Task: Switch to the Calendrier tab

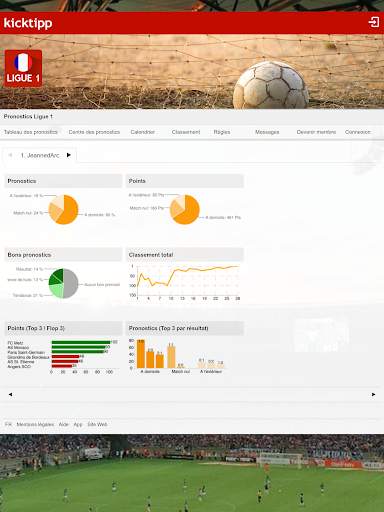Action: [x=143, y=132]
